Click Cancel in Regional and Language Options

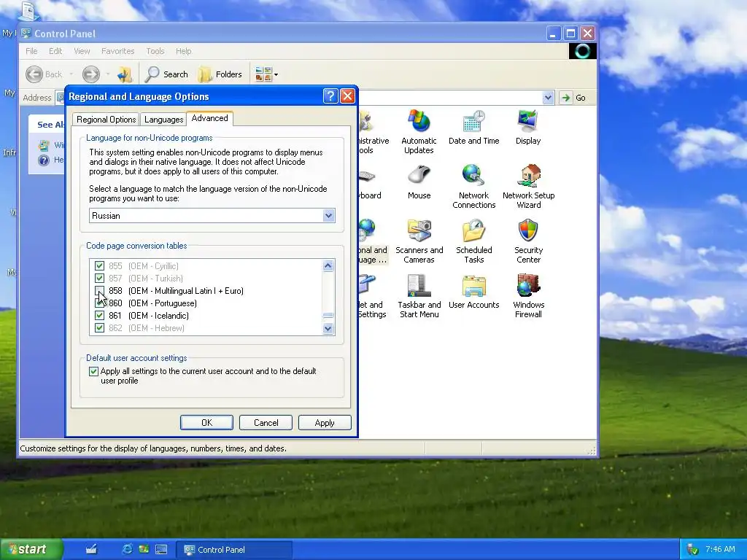tap(266, 423)
